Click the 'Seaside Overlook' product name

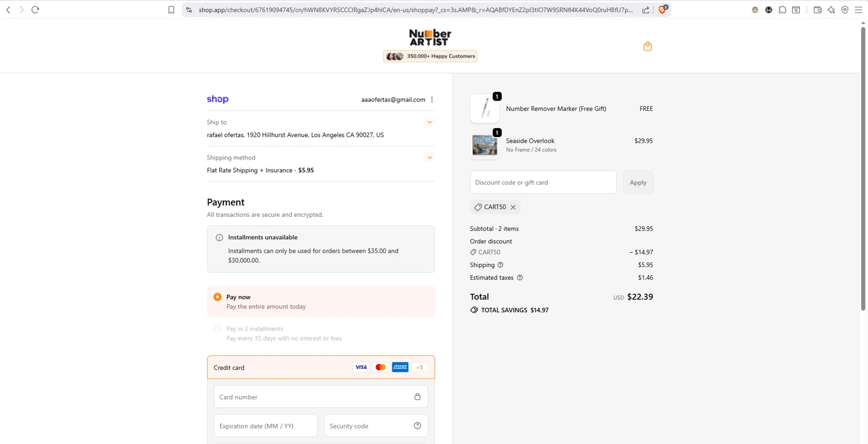pos(530,140)
